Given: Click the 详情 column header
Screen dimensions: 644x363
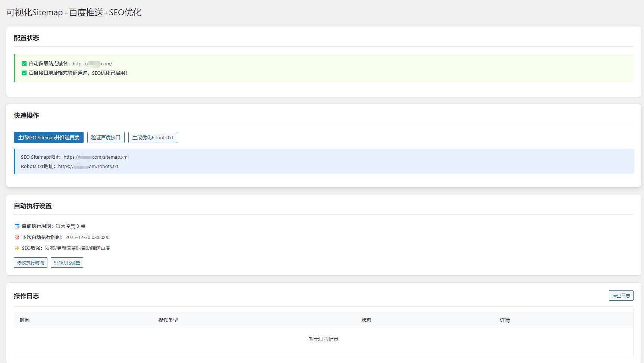Looking at the screenshot, I should pos(506,320).
